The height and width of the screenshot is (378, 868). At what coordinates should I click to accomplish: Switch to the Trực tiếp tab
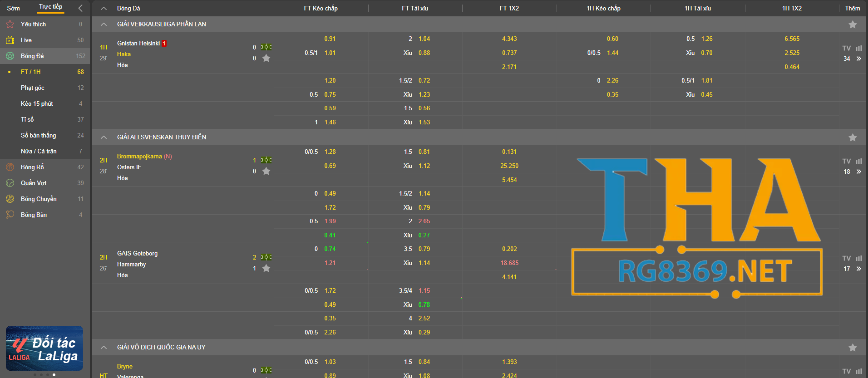coord(50,7)
